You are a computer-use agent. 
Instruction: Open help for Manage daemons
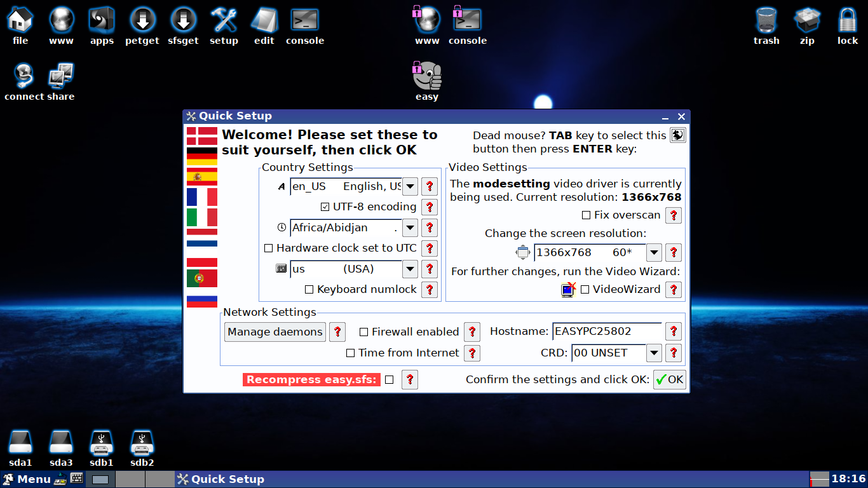coord(337,332)
